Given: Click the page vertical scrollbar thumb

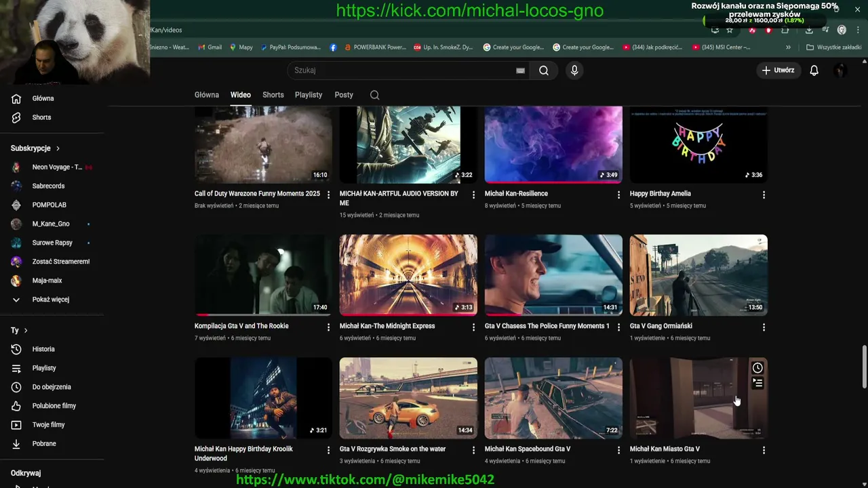Looking at the screenshot, I should pyautogui.click(x=864, y=366).
